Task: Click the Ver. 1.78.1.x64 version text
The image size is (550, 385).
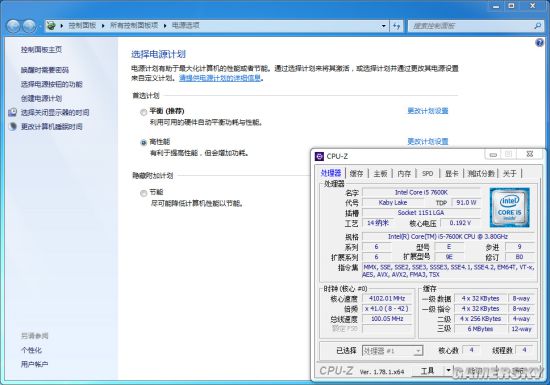Action: coord(382,372)
